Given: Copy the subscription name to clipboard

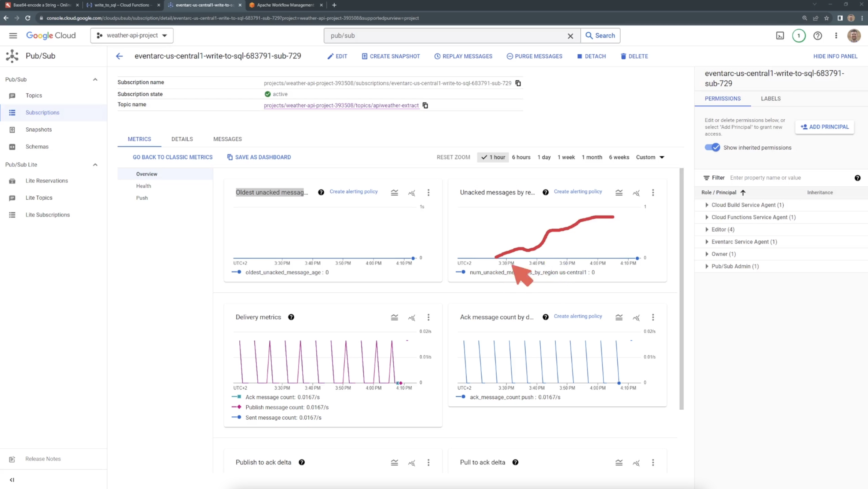Looking at the screenshot, I should pyautogui.click(x=518, y=83).
